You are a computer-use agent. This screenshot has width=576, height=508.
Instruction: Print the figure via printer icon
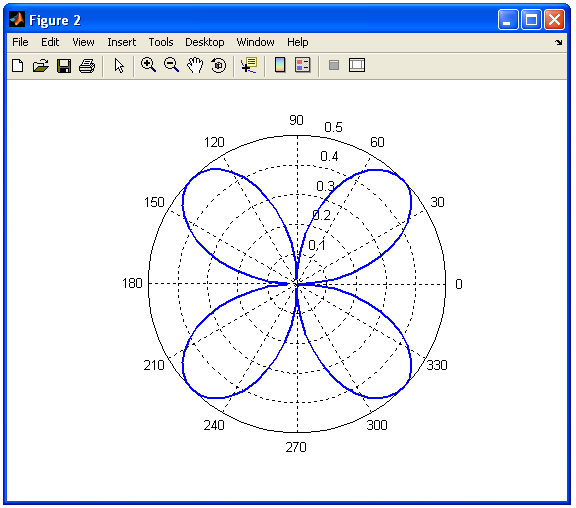[87, 66]
